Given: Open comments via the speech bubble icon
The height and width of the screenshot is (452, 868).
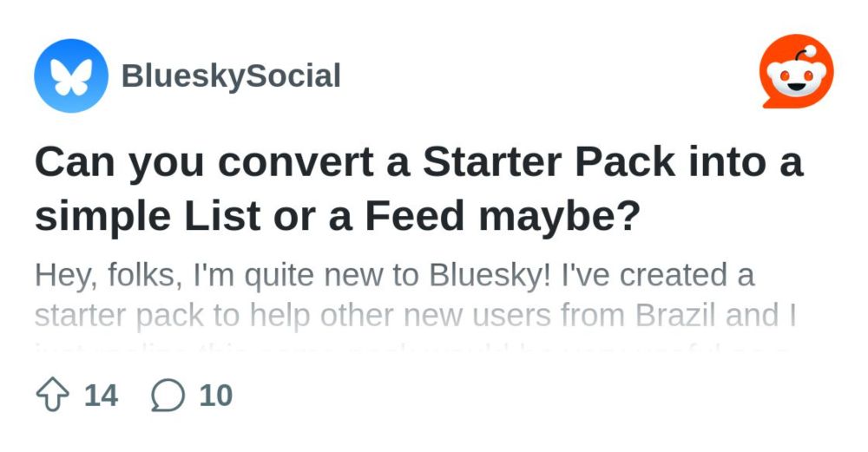Looking at the screenshot, I should tap(168, 395).
